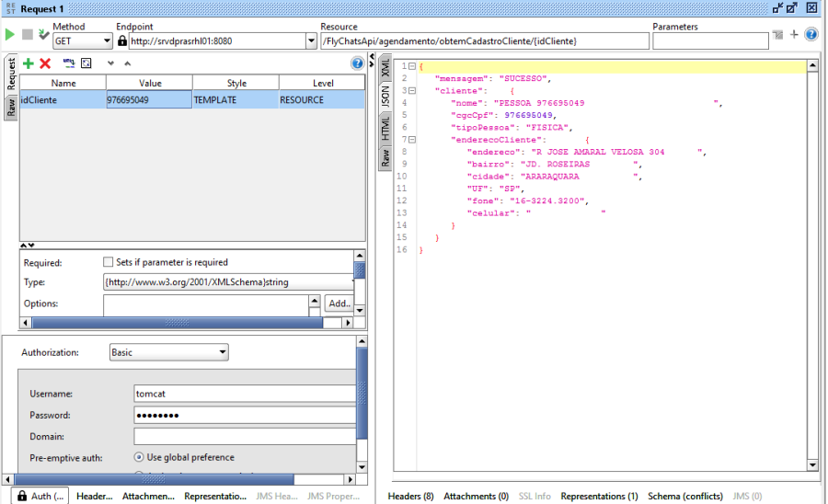Screen dimensions: 828x504
Task: Select Use global preference radio button
Action: [139, 457]
